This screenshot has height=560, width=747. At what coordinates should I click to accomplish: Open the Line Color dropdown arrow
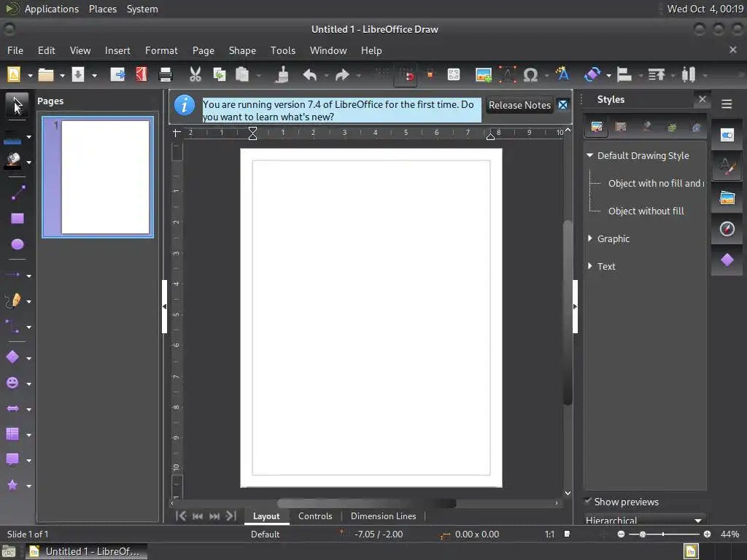28,137
